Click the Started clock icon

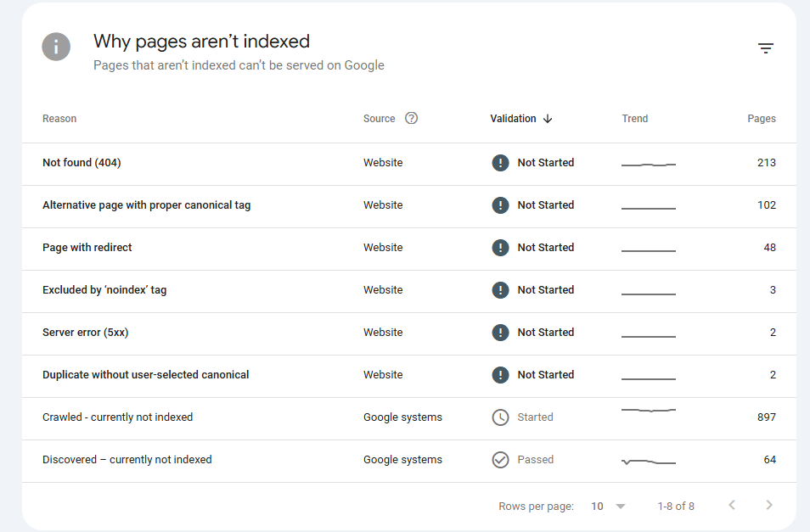tap(500, 417)
